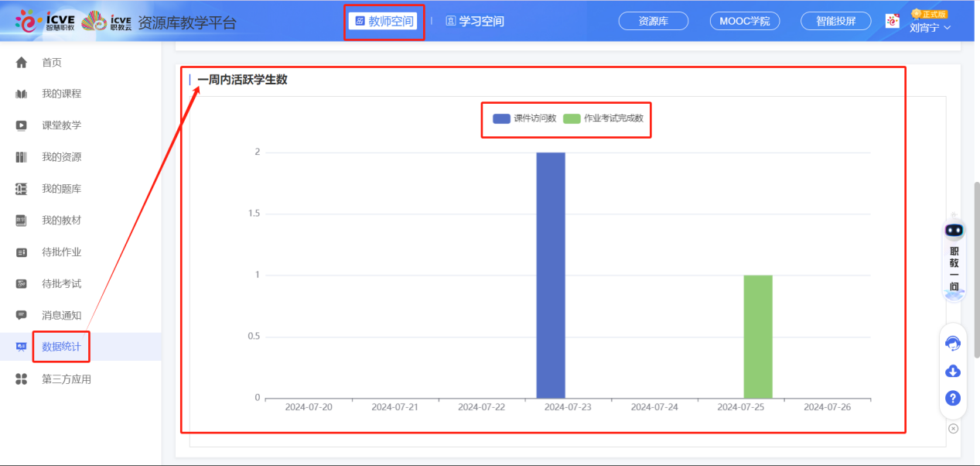The height and width of the screenshot is (466, 980).
Task: Toggle the 课件访问数 legend series
Action: (524, 118)
